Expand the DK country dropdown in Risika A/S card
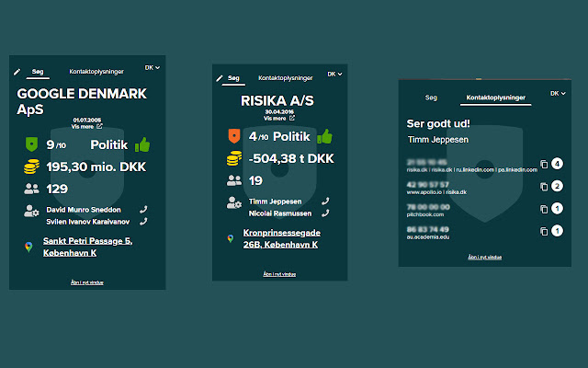Screen dimensions: 588x368 click(334, 74)
